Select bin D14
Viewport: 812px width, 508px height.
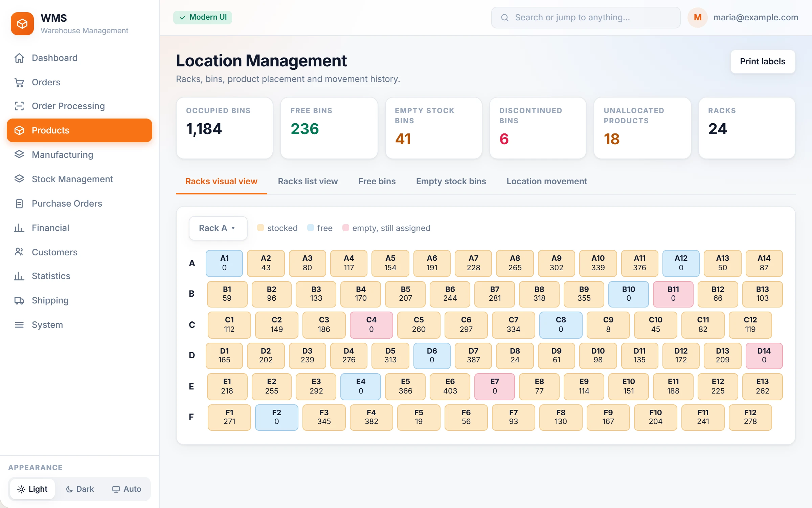pyautogui.click(x=764, y=356)
